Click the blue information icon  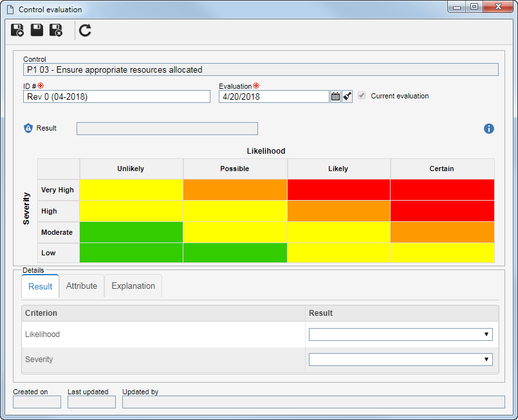[x=489, y=129]
